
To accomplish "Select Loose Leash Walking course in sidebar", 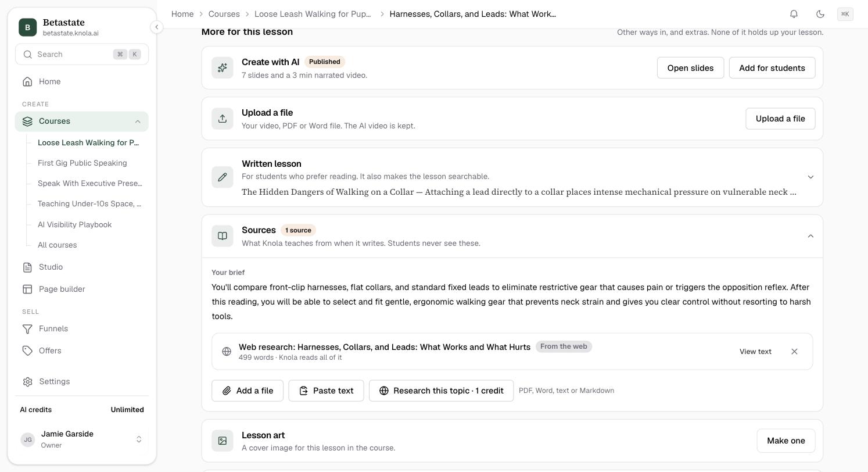I will pyautogui.click(x=88, y=142).
